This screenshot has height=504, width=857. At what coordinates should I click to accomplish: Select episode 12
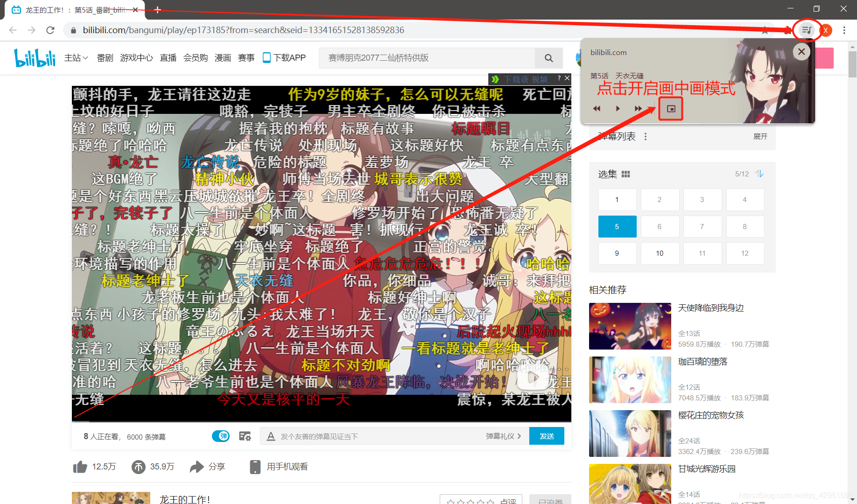(745, 253)
